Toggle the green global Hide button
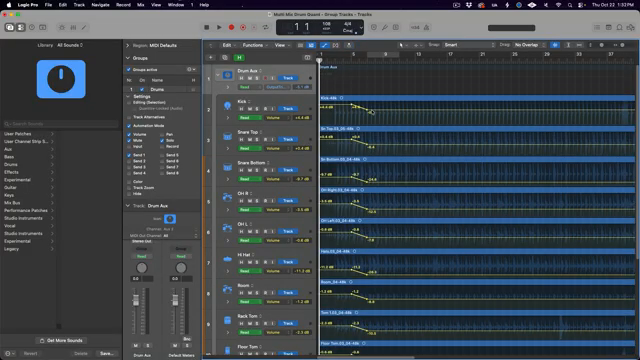Viewport: 640px width, 360px height. click(x=239, y=58)
